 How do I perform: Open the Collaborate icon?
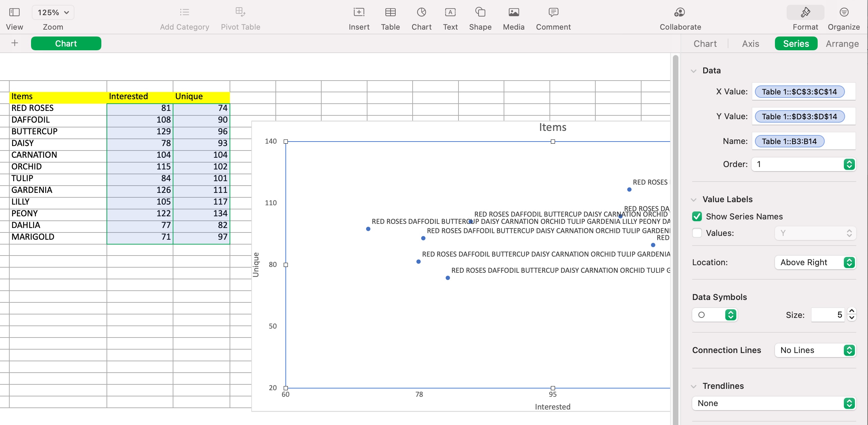click(679, 12)
